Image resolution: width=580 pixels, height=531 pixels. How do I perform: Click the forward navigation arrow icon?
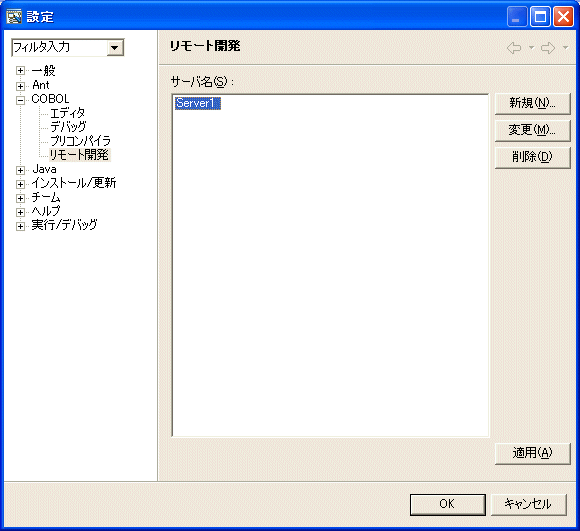click(x=548, y=48)
